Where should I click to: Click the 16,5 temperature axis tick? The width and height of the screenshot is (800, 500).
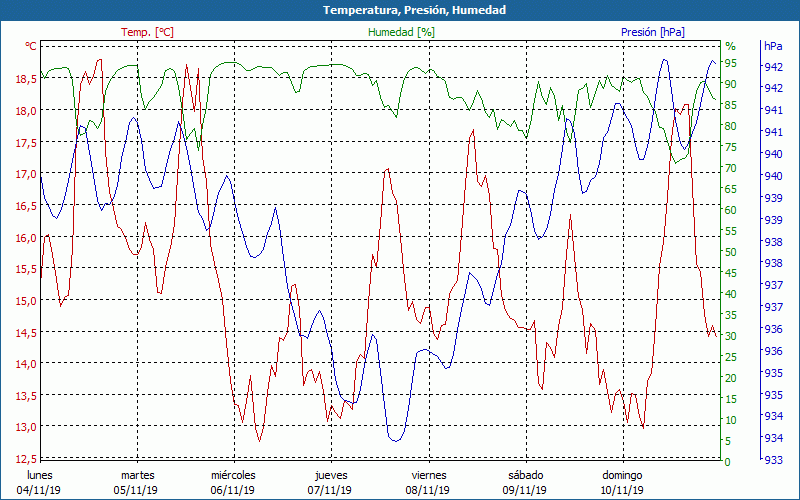tap(26, 206)
